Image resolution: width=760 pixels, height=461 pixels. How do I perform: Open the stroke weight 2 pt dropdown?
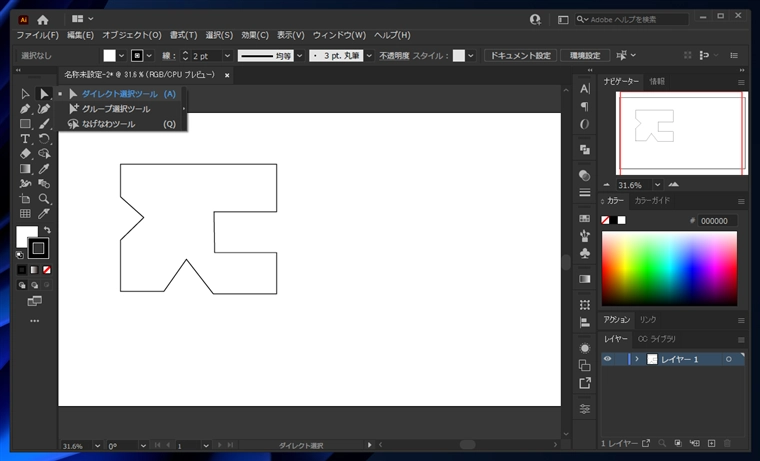tap(227, 56)
